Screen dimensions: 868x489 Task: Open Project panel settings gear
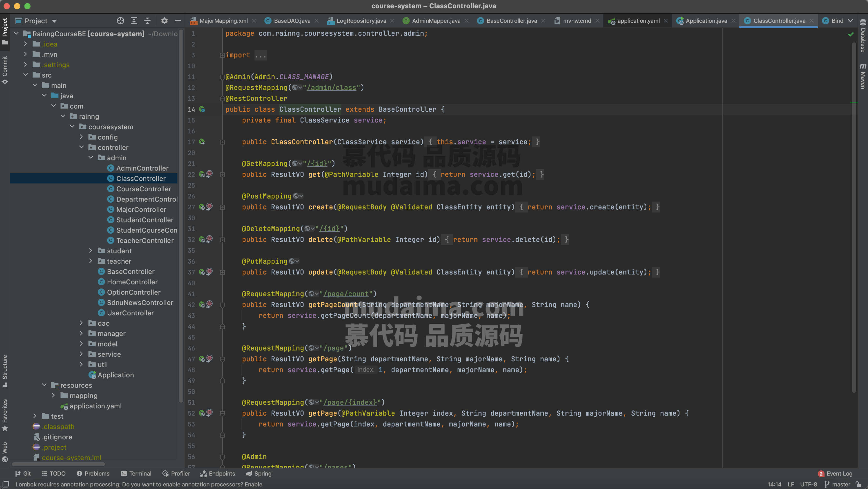coord(164,21)
